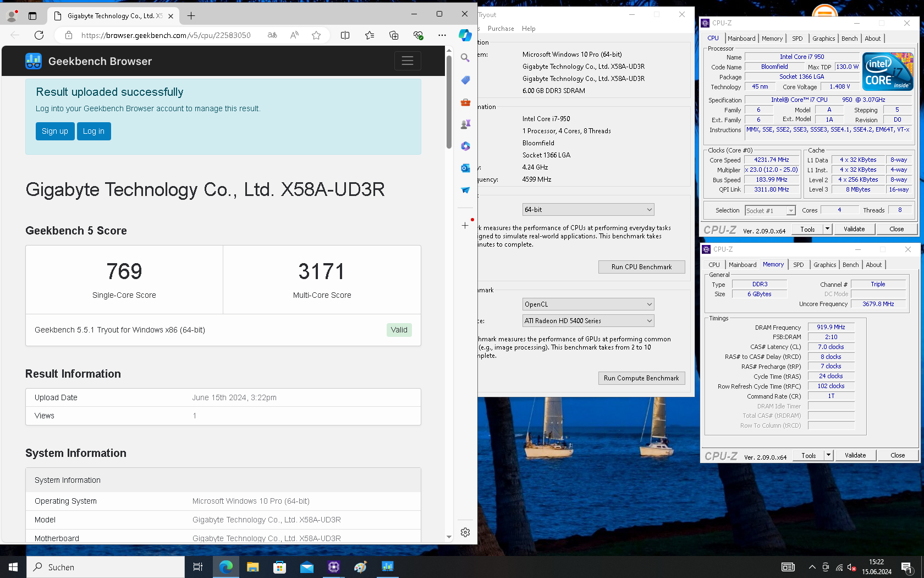The height and width of the screenshot is (578, 924).
Task: Open the Purchase menu in the Geekbench Tryout window
Action: [501, 29]
